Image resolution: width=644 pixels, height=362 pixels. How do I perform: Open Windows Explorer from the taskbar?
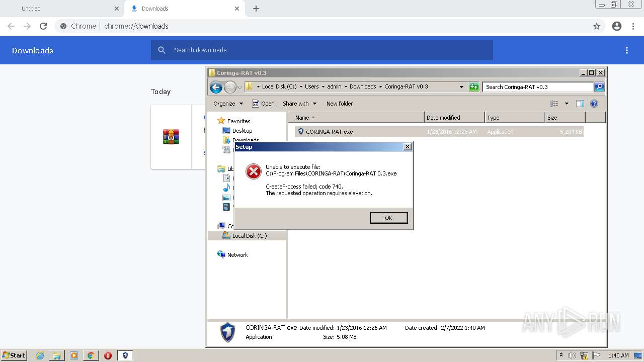pyautogui.click(x=57, y=355)
